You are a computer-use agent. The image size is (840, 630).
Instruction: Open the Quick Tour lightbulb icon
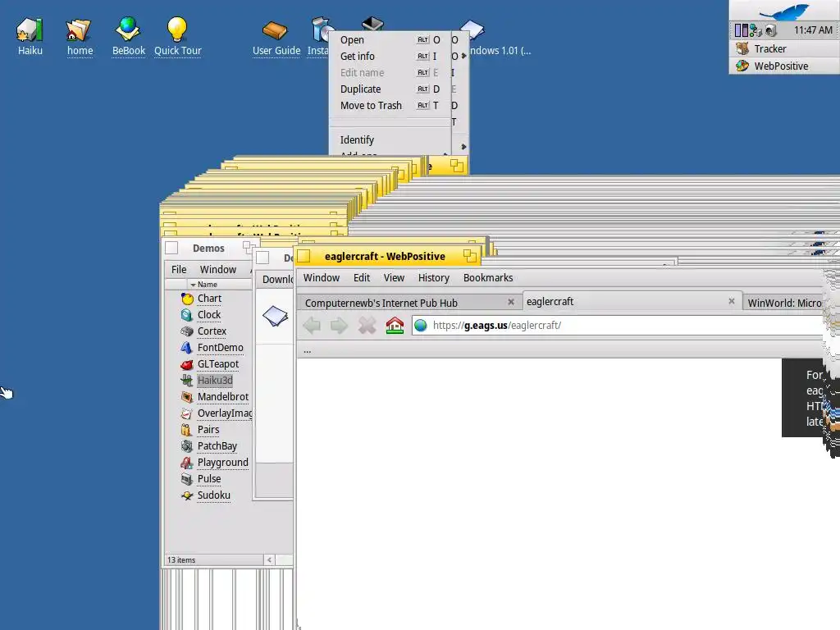(x=177, y=30)
